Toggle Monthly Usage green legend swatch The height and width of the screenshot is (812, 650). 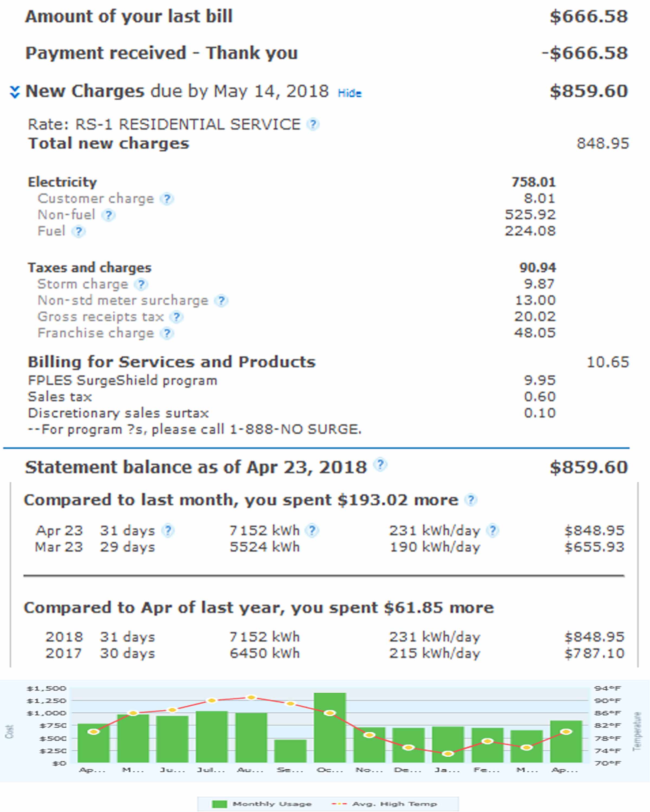pyautogui.click(x=219, y=804)
